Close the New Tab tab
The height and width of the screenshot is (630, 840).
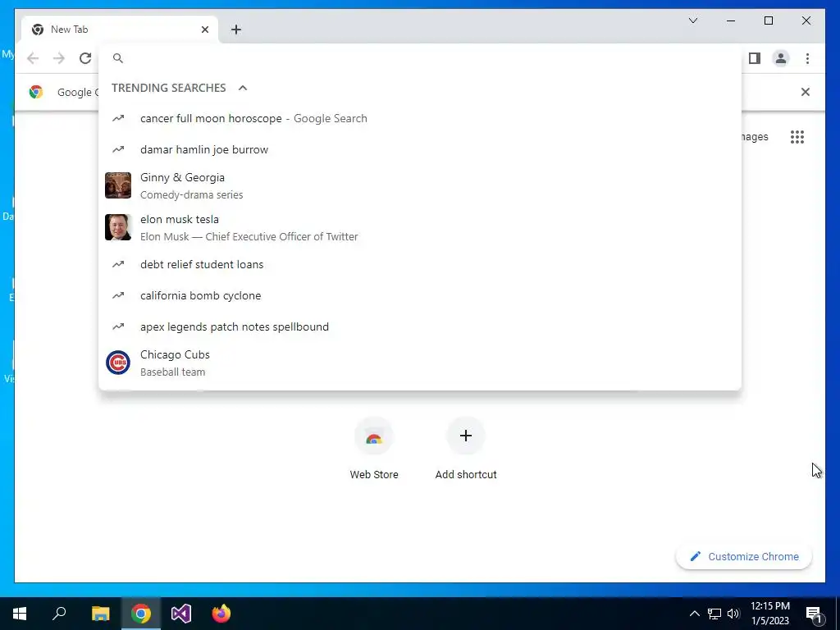[204, 30]
